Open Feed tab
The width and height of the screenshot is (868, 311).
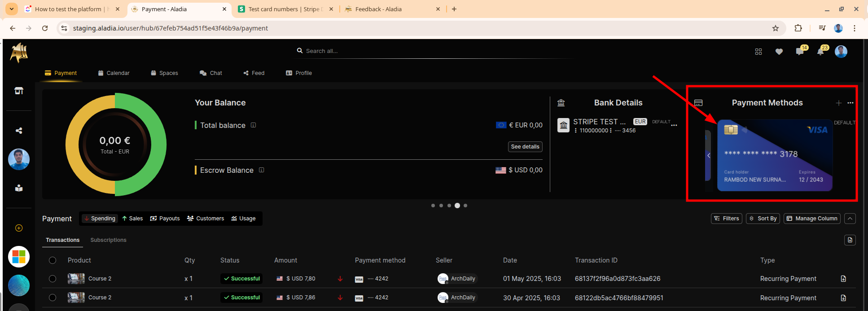tap(254, 73)
